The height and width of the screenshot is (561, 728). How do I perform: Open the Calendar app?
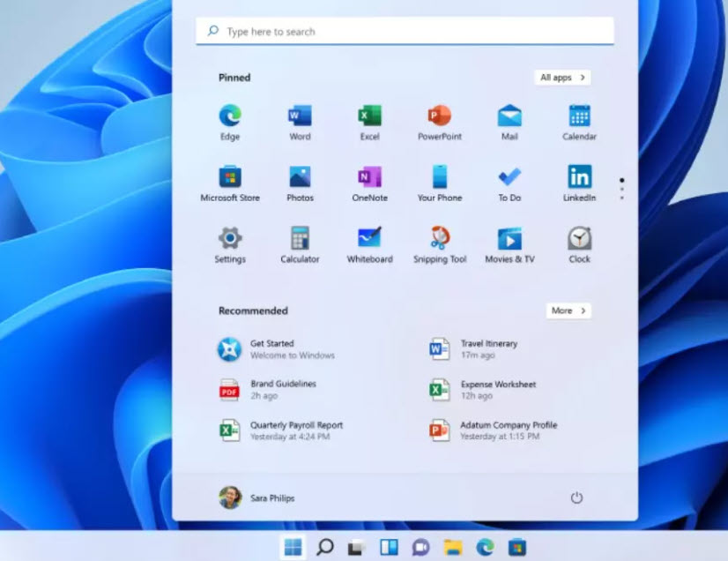tap(579, 123)
